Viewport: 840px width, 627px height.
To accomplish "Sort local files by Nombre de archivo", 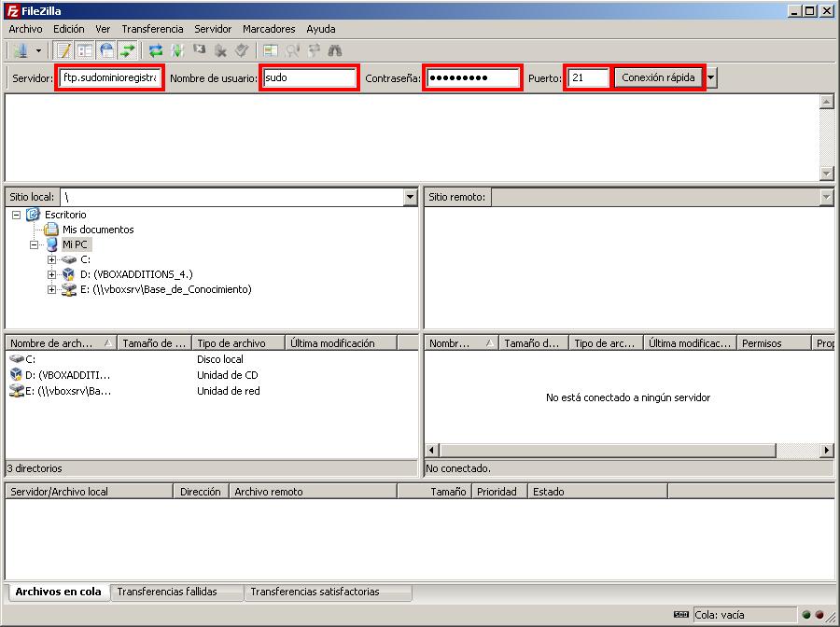I will pos(61,343).
